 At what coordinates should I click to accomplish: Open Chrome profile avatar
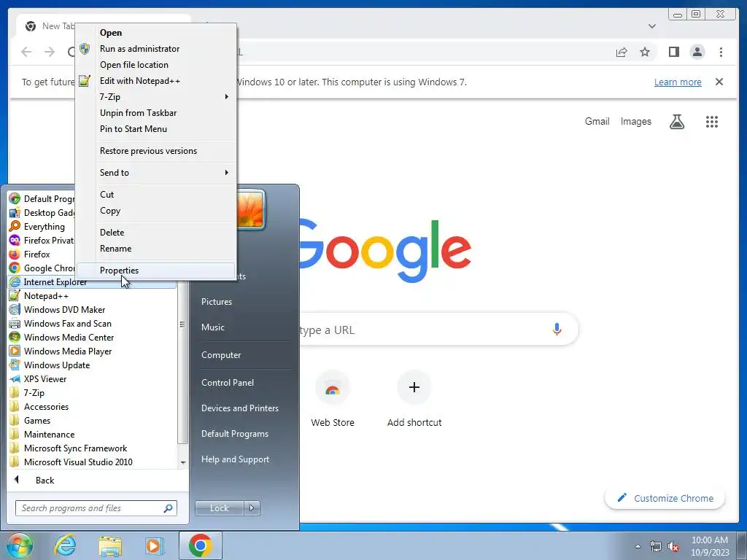click(x=697, y=52)
